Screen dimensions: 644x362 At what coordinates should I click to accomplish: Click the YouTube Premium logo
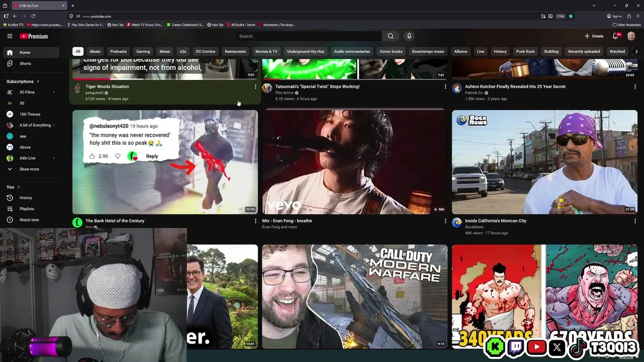coord(34,36)
